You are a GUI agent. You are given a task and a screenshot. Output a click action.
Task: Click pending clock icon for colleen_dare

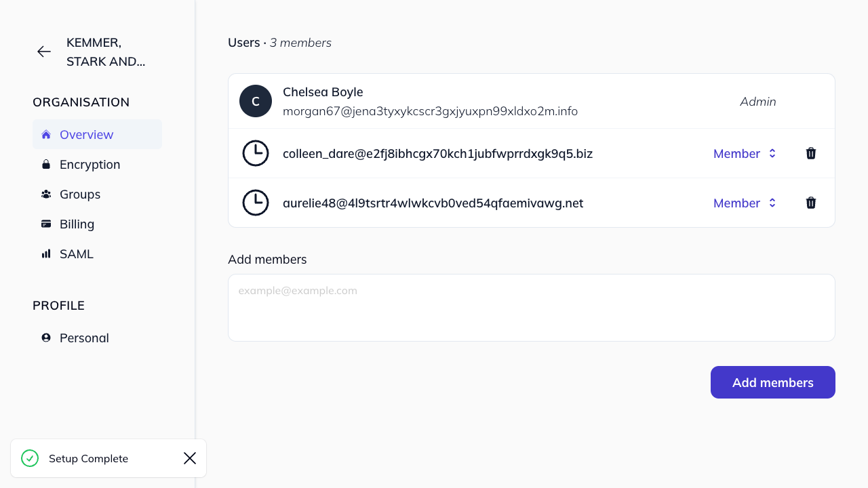pos(256,153)
